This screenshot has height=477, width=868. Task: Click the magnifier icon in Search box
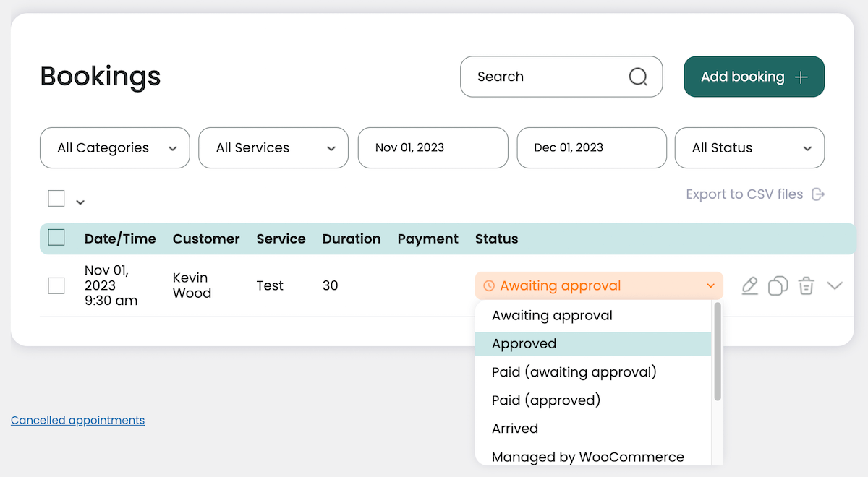coord(638,77)
